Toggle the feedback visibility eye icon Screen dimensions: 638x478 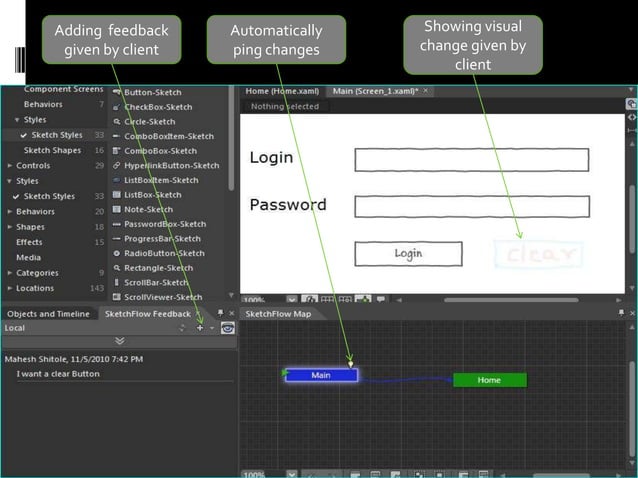click(x=227, y=328)
